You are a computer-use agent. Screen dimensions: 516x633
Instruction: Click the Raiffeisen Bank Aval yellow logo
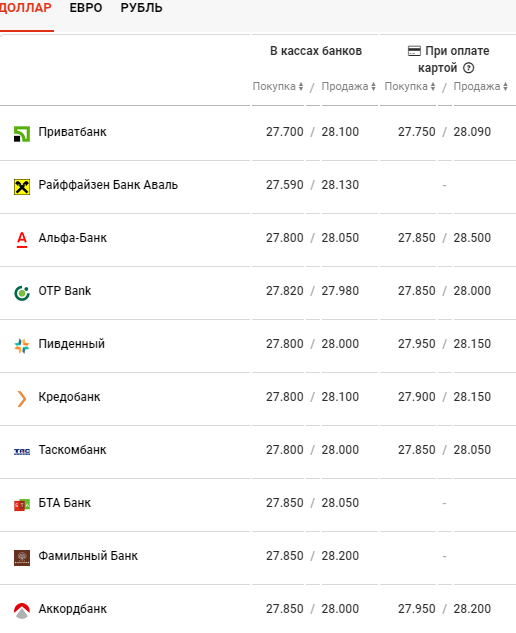(22, 187)
